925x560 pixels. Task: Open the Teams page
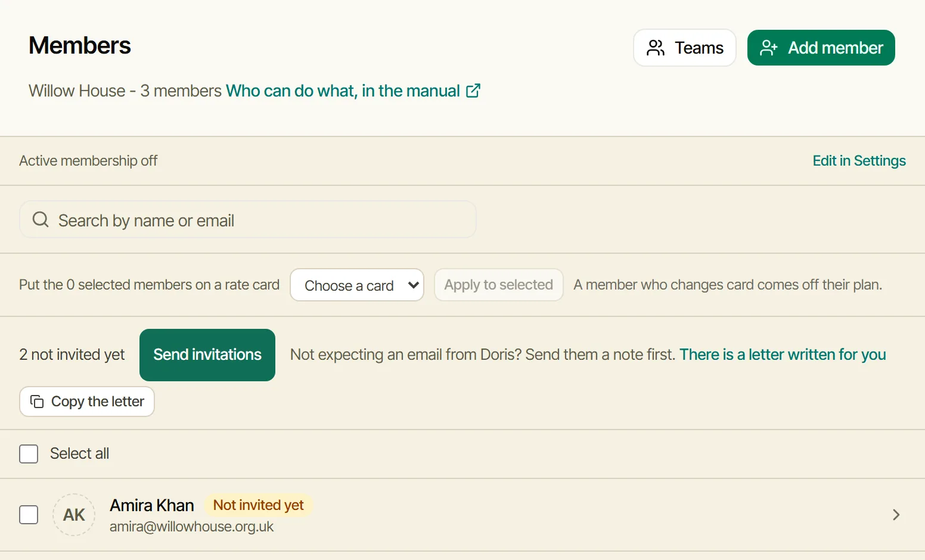[685, 48]
